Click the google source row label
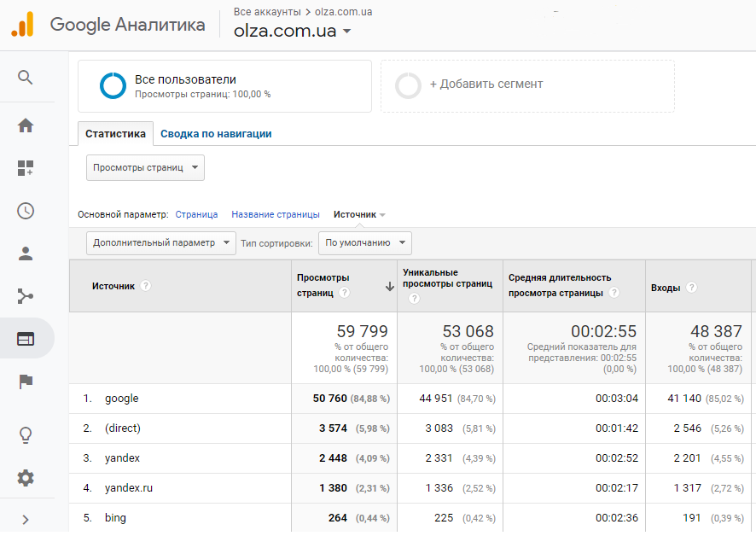Screen dimensions: 756x536 pos(121,399)
